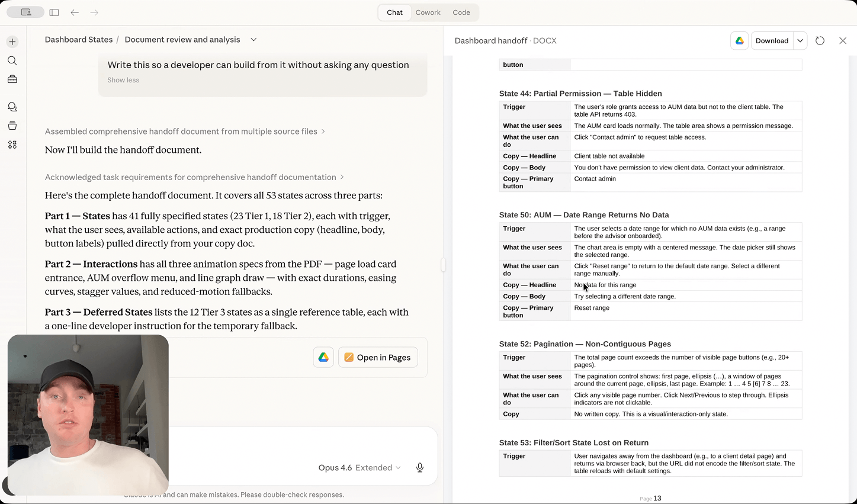Start voice input with the microphone icon

pyautogui.click(x=420, y=468)
